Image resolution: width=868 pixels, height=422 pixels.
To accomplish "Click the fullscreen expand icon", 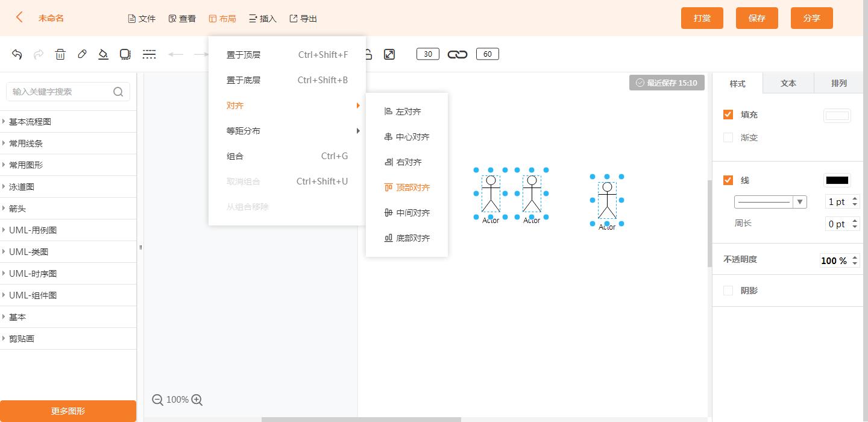I will click(389, 54).
